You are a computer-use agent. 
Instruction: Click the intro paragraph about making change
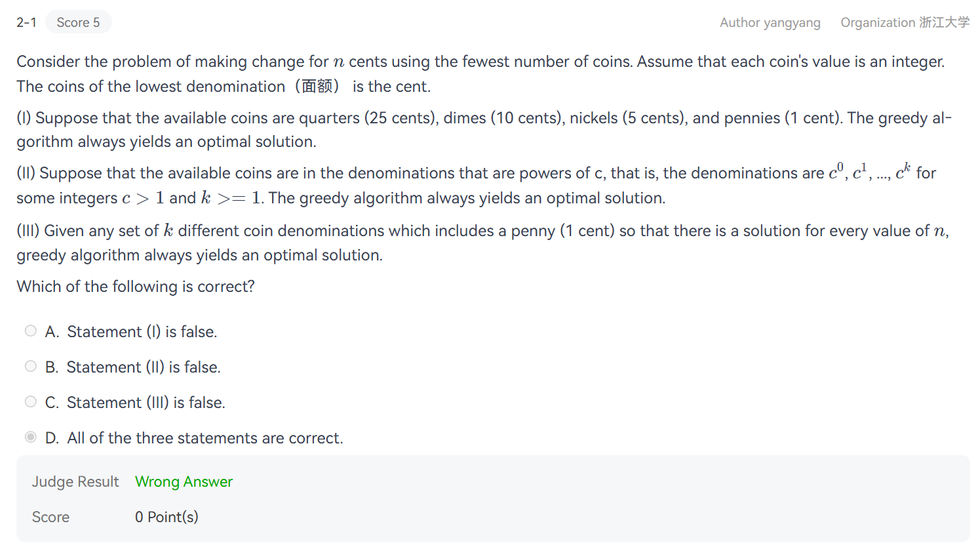coord(480,73)
